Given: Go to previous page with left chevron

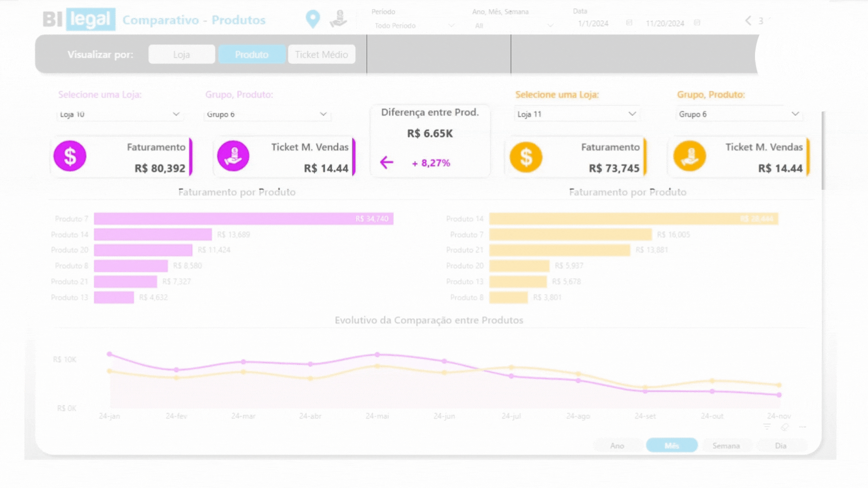Looking at the screenshot, I should pos(748,21).
